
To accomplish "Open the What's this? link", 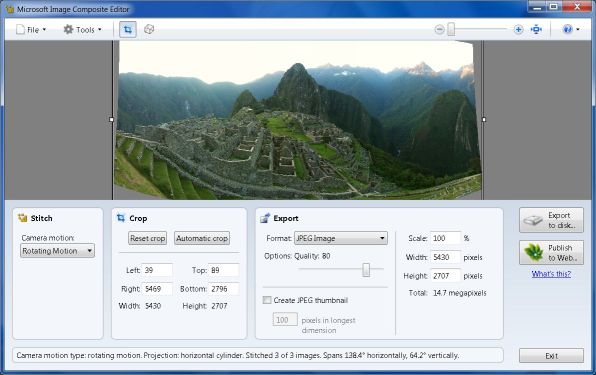I will [551, 274].
